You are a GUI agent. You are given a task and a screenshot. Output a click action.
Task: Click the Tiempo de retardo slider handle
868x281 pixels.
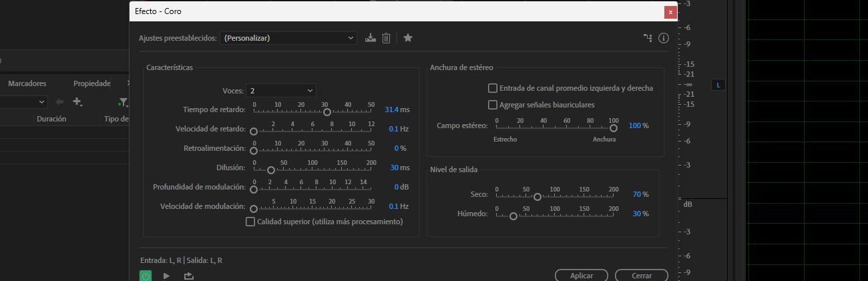(x=327, y=112)
